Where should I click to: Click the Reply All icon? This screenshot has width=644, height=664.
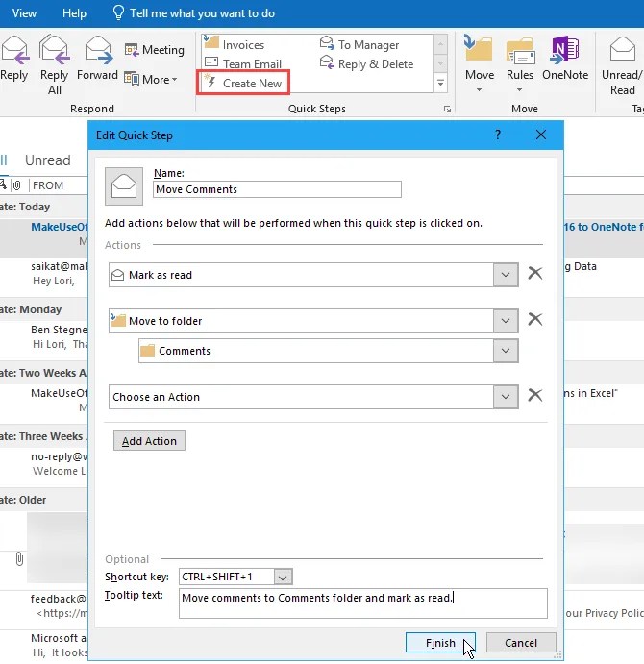coord(54,50)
